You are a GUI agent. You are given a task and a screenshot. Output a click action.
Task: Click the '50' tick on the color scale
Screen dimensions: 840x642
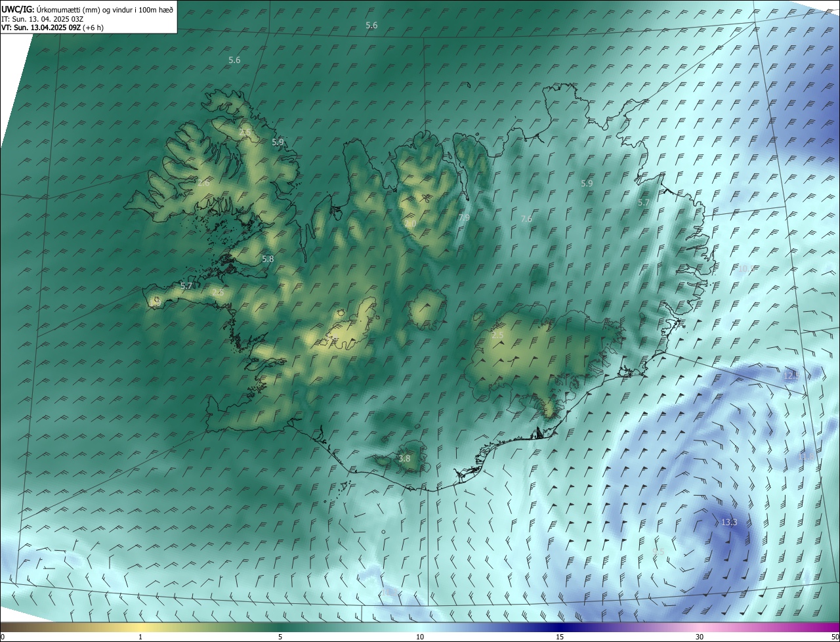(x=835, y=637)
